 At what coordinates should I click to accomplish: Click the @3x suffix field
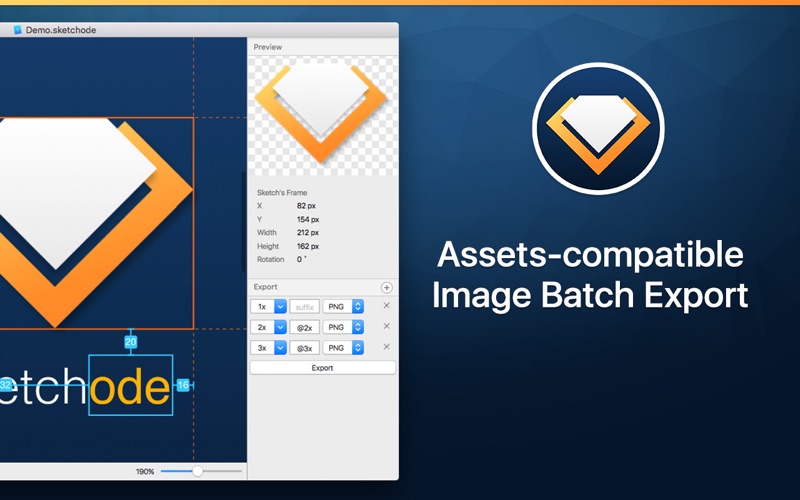(305, 347)
